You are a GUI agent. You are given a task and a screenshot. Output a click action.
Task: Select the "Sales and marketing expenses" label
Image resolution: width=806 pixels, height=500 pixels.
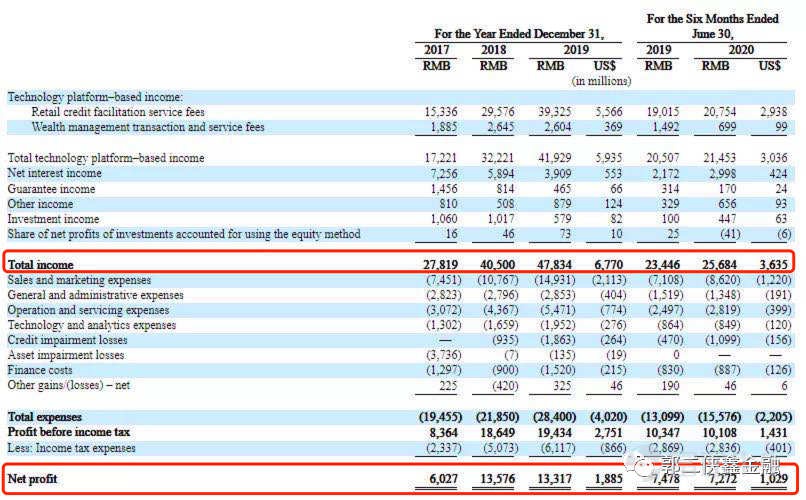[x=78, y=281]
